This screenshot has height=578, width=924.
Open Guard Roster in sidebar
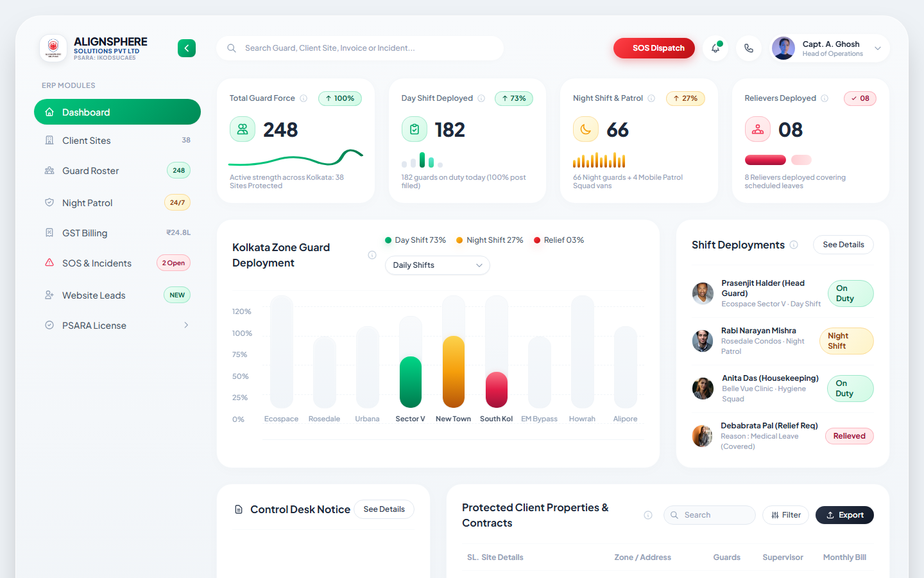[117, 171]
